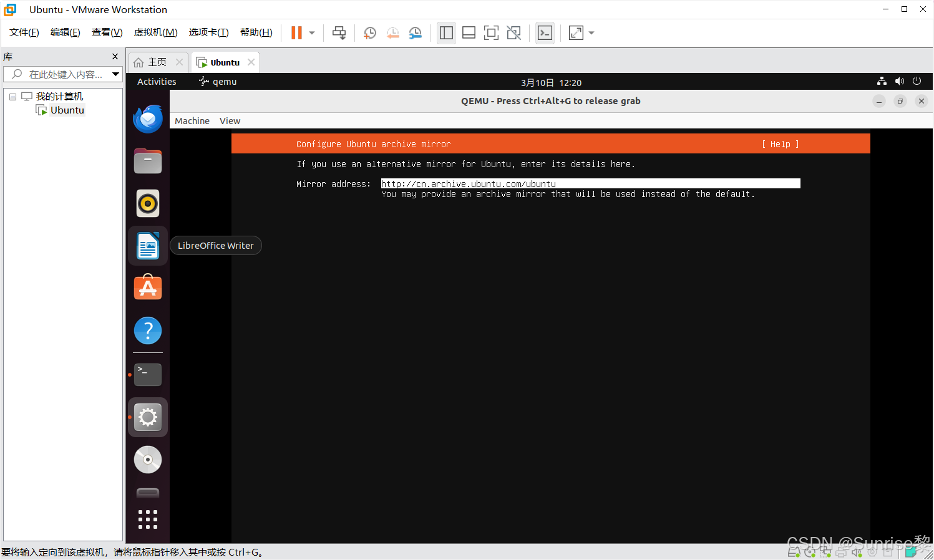Click the power icon in Ubuntu top bar
Image resolution: width=934 pixels, height=560 pixels.
click(917, 82)
